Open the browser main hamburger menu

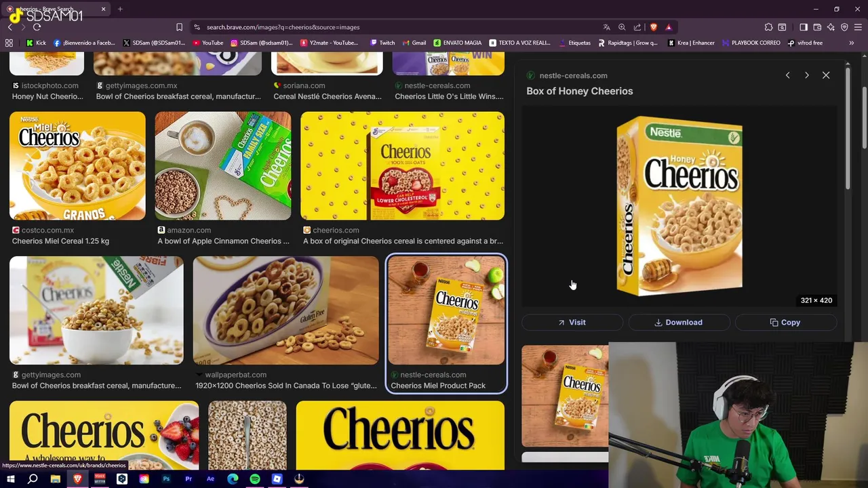click(x=859, y=27)
